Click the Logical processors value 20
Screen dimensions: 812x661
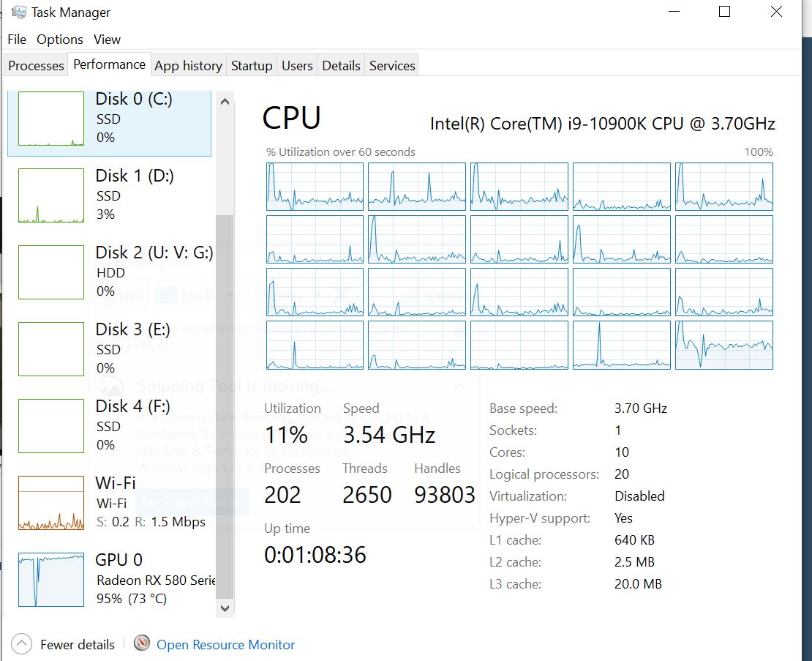pyautogui.click(x=621, y=474)
